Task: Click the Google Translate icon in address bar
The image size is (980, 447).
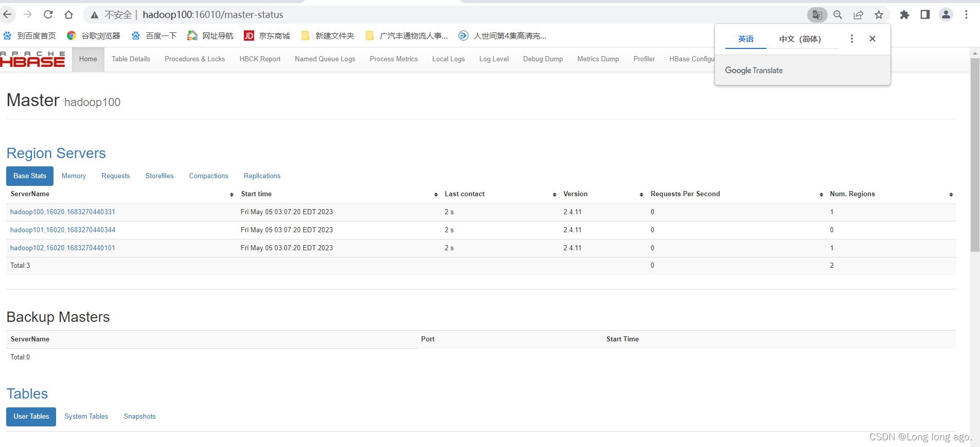Action: 817,15
